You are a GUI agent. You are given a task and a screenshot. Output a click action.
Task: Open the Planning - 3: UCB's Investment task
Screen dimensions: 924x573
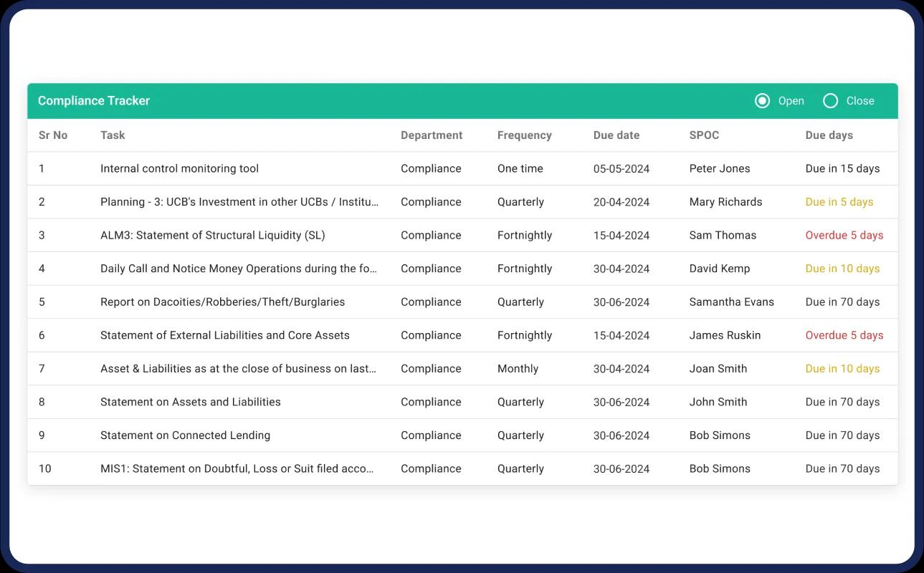239,202
